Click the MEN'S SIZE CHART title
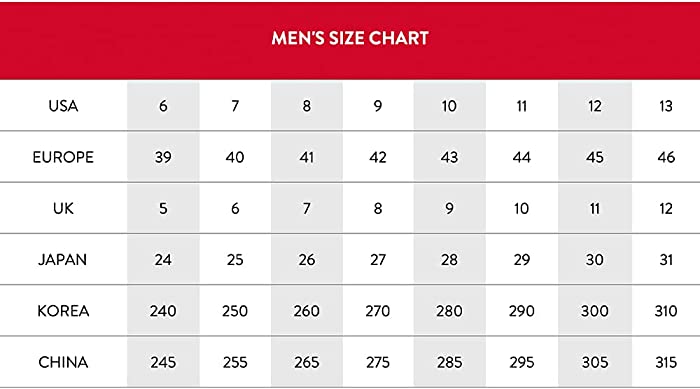This screenshot has height=389, width=700. click(350, 38)
